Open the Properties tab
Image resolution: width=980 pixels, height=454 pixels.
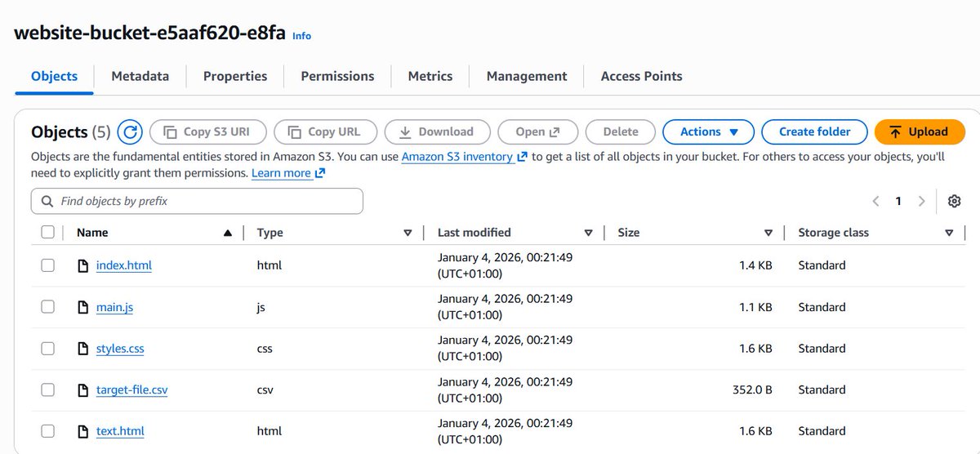tap(235, 76)
